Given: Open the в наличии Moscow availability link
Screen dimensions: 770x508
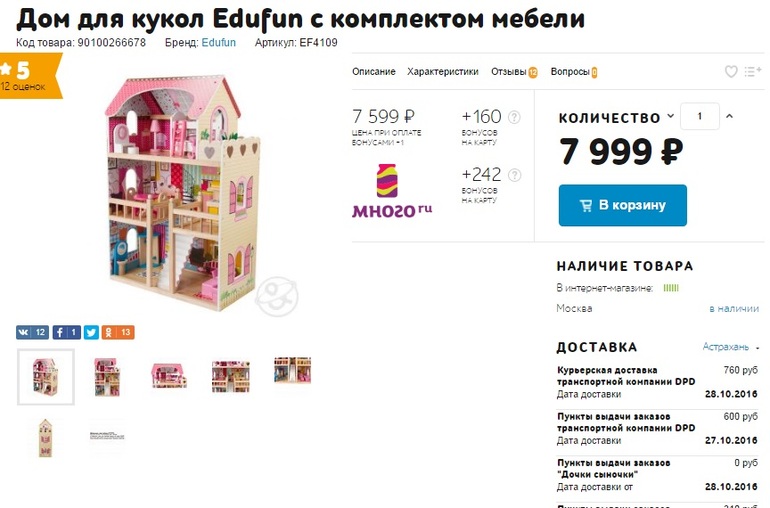Looking at the screenshot, I should tap(734, 309).
